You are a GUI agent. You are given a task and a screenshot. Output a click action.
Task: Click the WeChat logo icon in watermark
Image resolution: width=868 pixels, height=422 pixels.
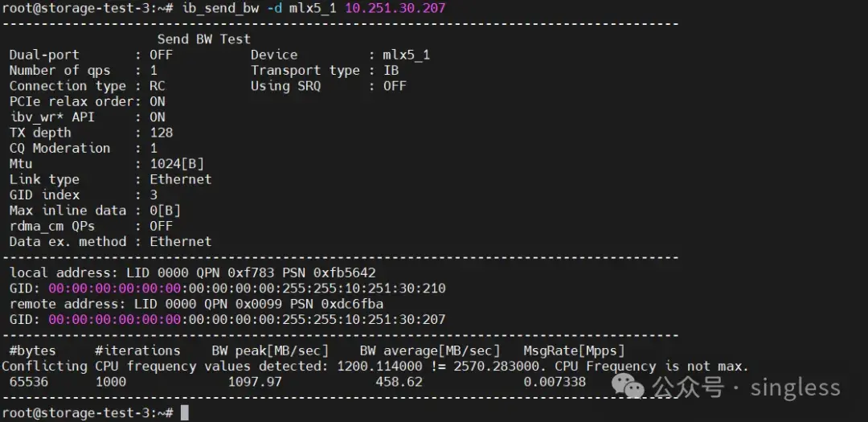628,386
